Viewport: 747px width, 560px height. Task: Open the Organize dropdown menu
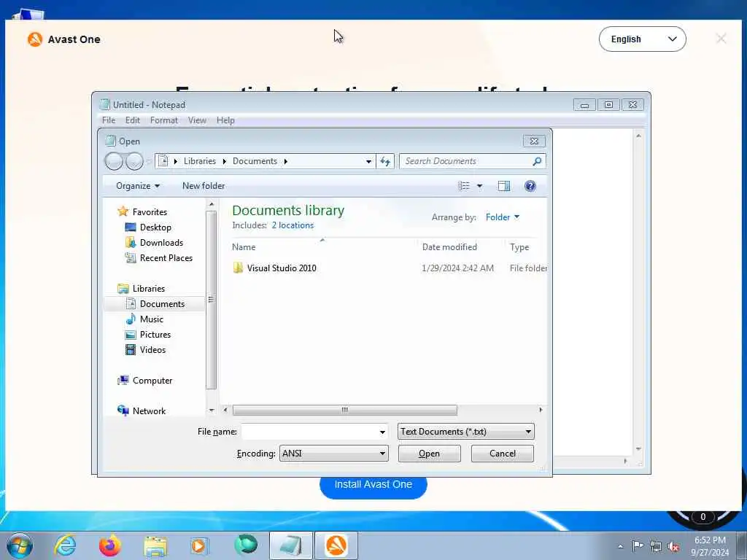point(138,186)
